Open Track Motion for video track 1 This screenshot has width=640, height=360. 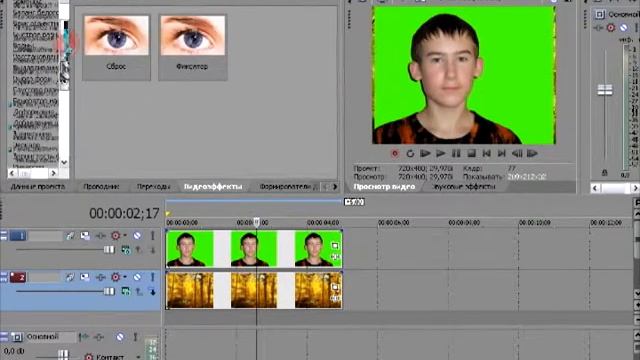[x=85, y=236]
